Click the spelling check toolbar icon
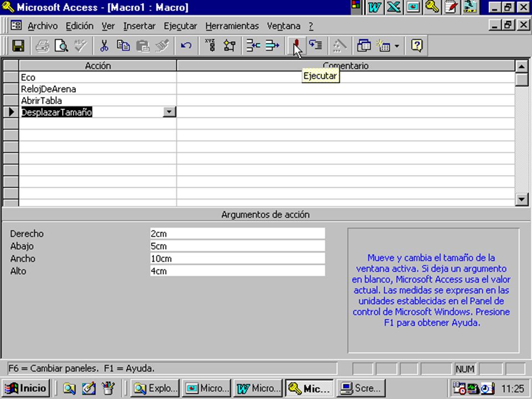The height and width of the screenshot is (399, 532). pyautogui.click(x=81, y=45)
